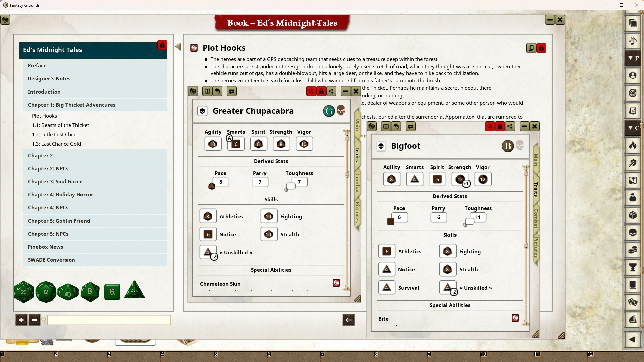Image resolution: width=644 pixels, height=362 pixels.
Task: Click the back arrow button in the Plot Hooks window
Action: point(348,320)
